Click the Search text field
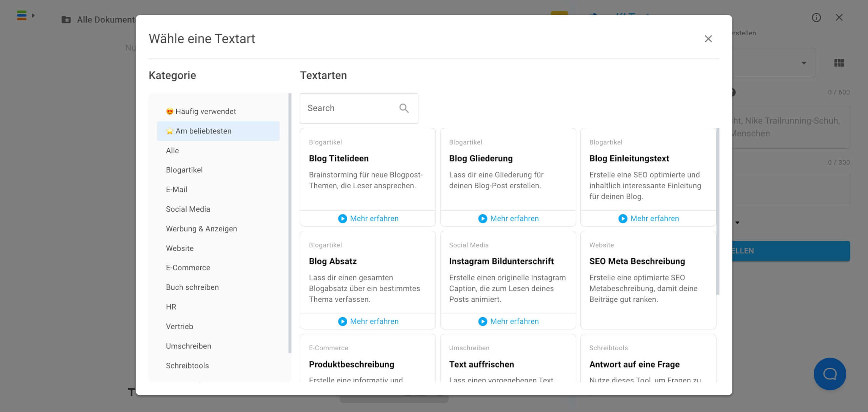This screenshot has width=868, height=412. (359, 108)
